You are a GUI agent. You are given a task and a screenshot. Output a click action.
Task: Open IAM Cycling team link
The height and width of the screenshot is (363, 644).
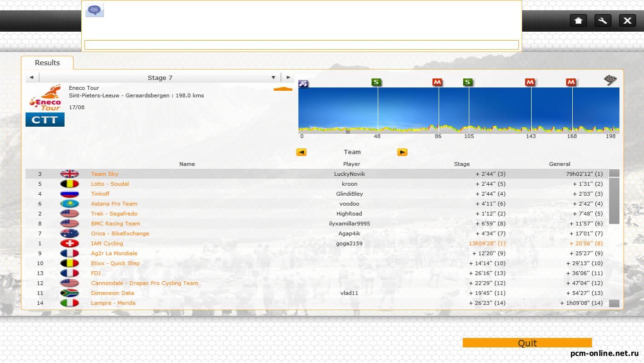(x=107, y=243)
